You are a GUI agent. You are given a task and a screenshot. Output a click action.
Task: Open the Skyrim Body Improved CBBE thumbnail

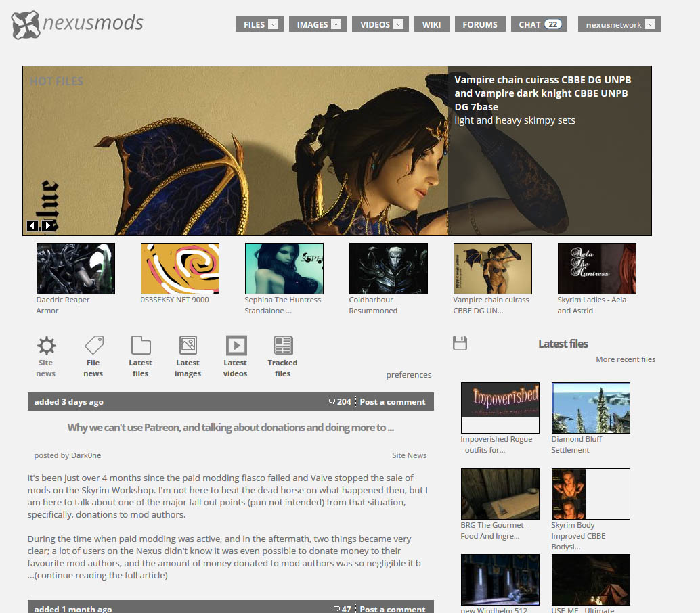591,494
